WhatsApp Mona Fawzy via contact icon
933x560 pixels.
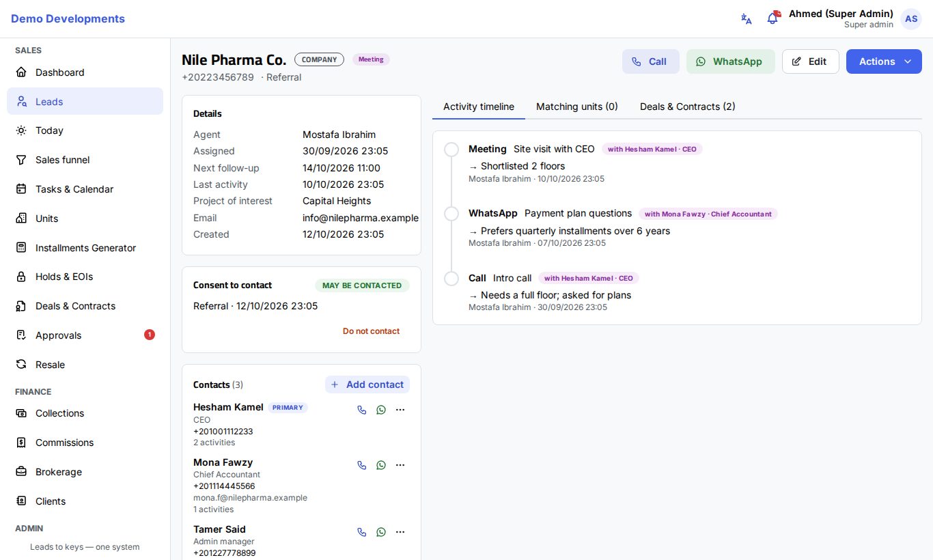coord(381,465)
